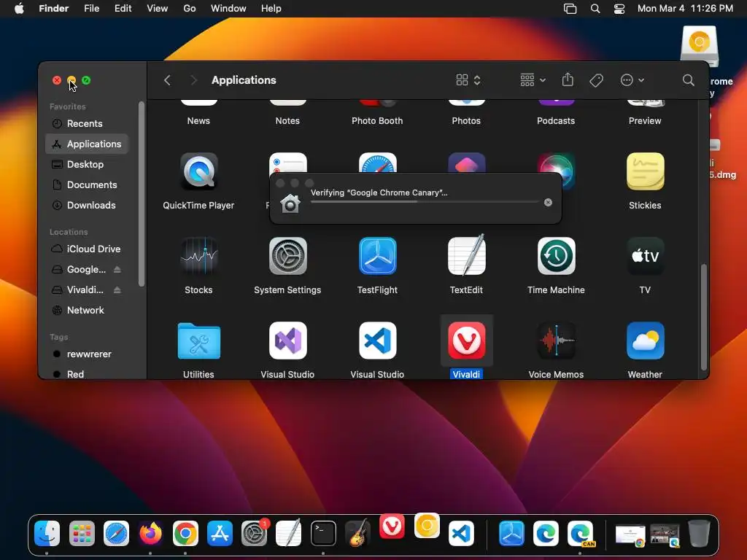Open Google Chrome from the Dock
Viewport: 747px width, 560px height.
[x=185, y=533]
